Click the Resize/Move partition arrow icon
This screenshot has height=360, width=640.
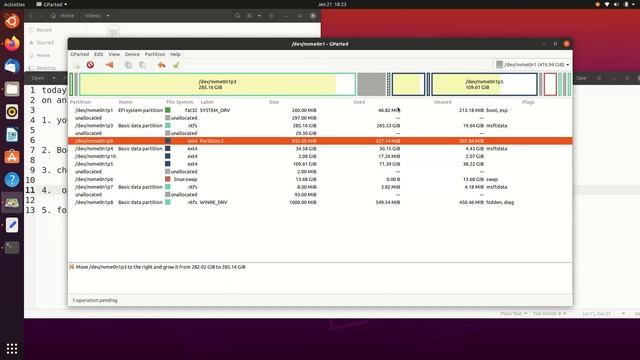109,65
